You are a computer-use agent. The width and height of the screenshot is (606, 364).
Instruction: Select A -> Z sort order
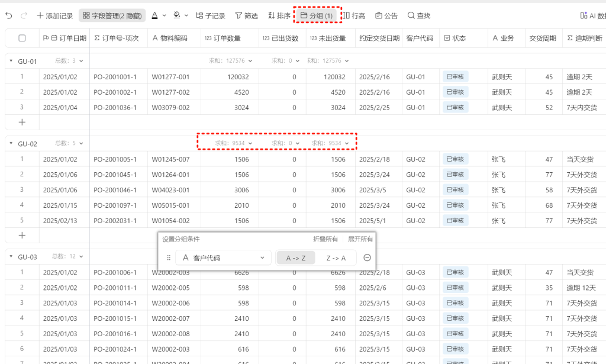coord(296,257)
